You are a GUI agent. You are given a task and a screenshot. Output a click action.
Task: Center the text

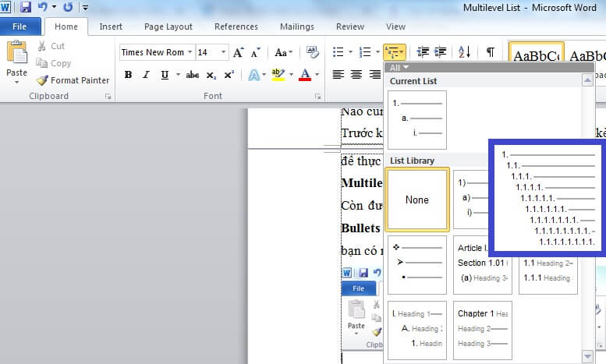coord(356,74)
